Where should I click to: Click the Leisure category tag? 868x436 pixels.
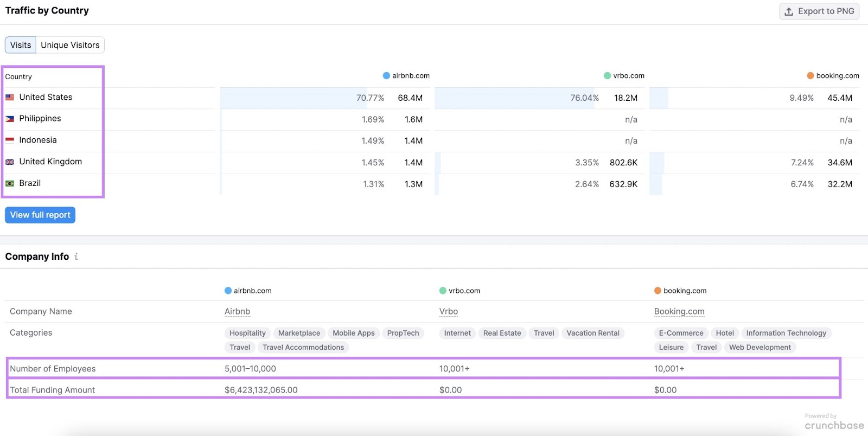tap(671, 348)
